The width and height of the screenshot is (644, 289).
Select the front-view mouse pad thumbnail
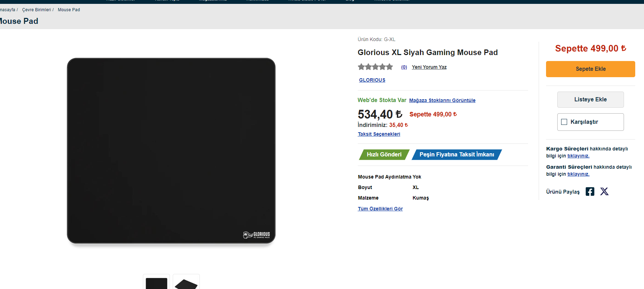tap(157, 282)
